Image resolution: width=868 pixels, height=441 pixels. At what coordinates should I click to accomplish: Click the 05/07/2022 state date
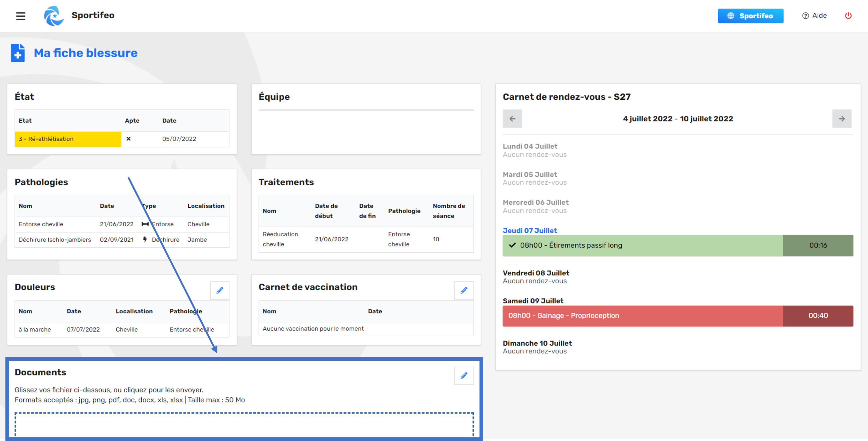point(179,139)
